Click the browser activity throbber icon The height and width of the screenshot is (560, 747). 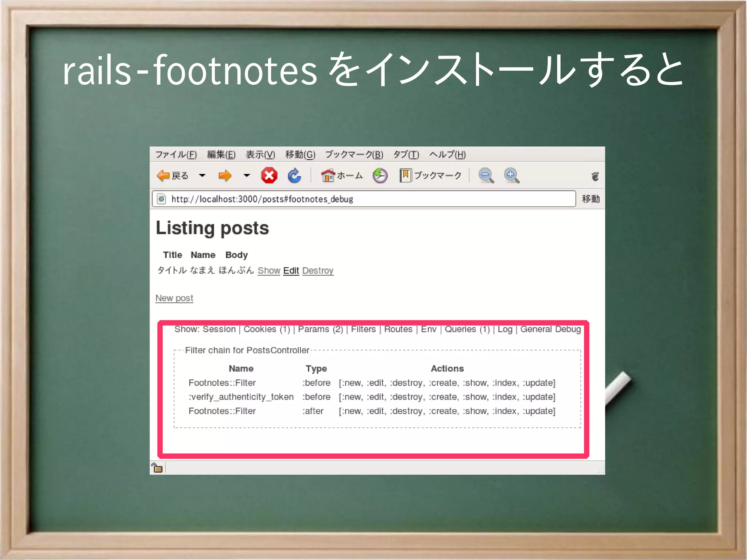tap(595, 177)
